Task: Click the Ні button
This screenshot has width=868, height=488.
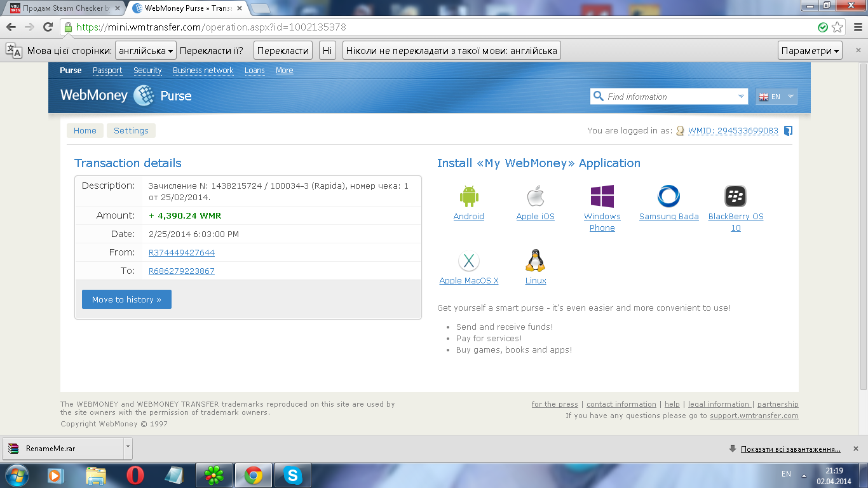Action: click(x=327, y=51)
